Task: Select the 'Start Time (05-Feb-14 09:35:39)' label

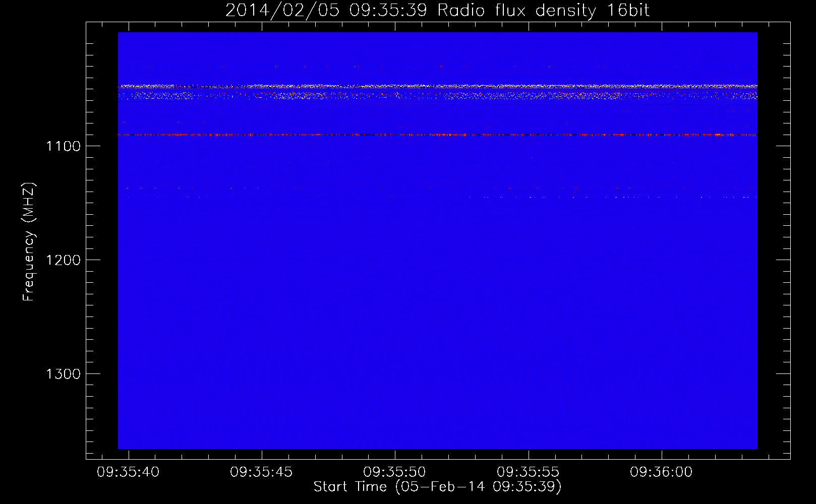Action: [x=437, y=487]
